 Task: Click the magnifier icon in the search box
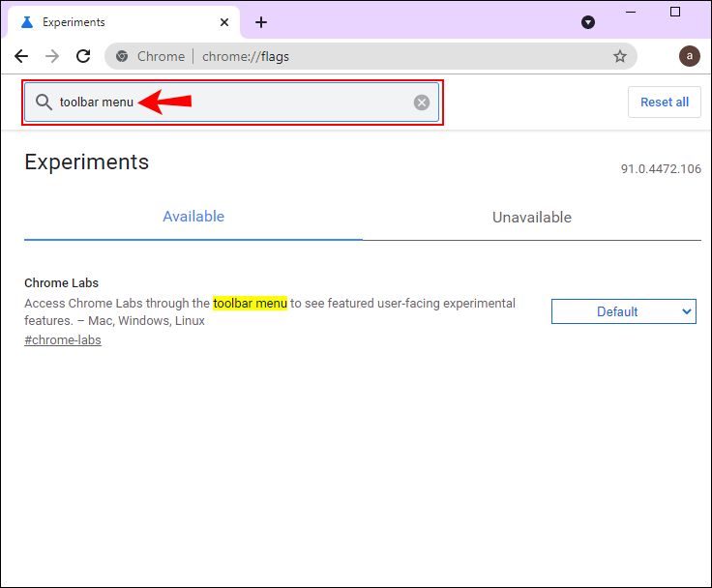coord(44,103)
